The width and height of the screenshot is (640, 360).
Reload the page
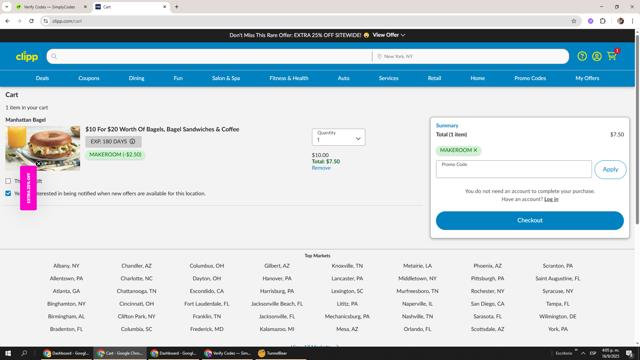(31, 21)
